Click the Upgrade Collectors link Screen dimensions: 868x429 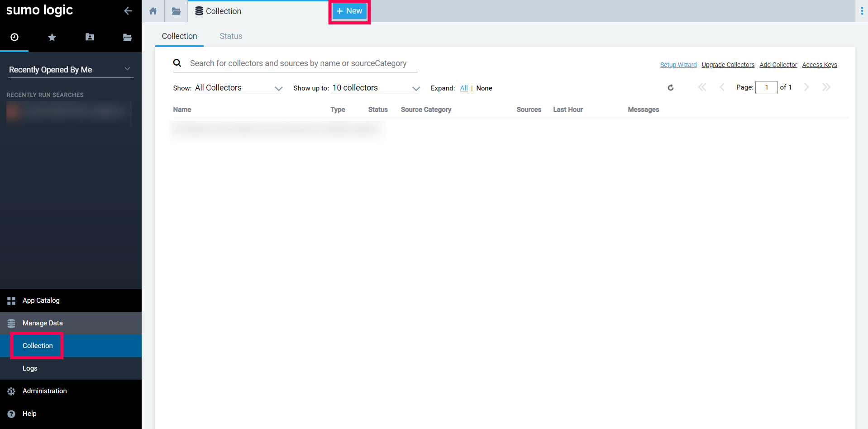coord(728,65)
